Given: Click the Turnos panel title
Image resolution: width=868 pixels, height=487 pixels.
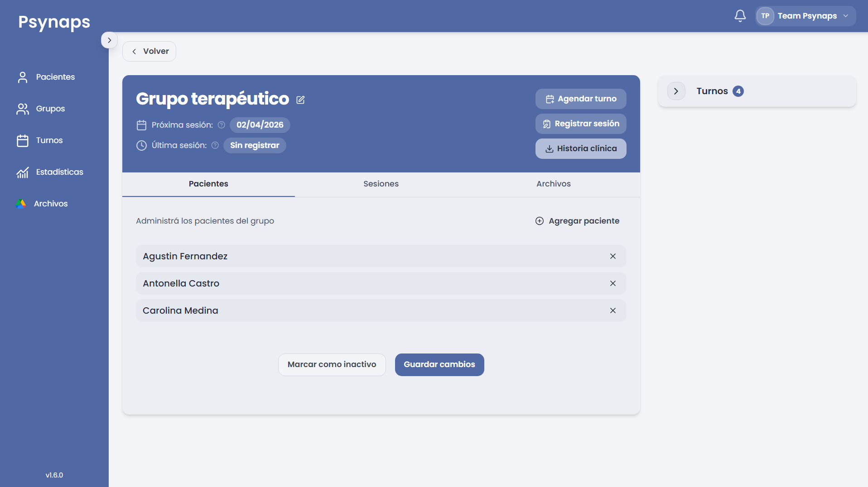Looking at the screenshot, I should (712, 91).
